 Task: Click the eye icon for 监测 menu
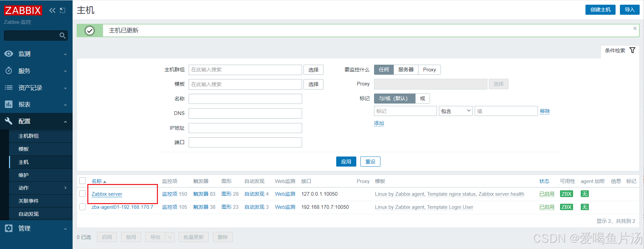click(x=9, y=54)
